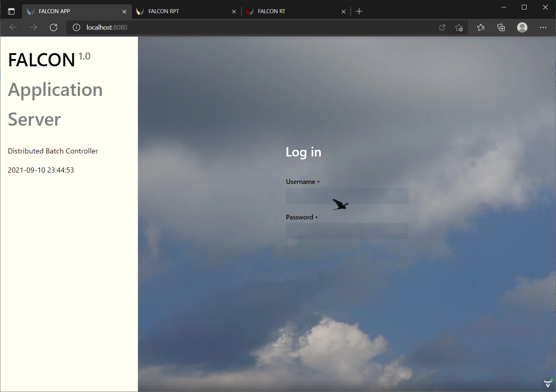
Task: Close the FALCON APP tab
Action: 124,12
